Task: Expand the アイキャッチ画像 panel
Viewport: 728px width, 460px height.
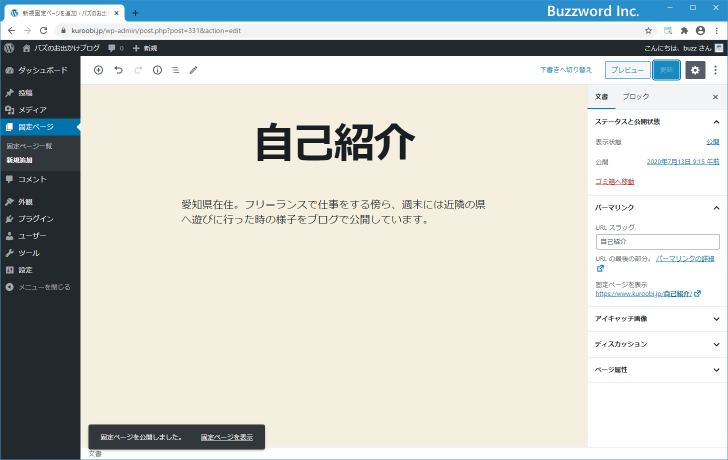Action: pos(657,319)
